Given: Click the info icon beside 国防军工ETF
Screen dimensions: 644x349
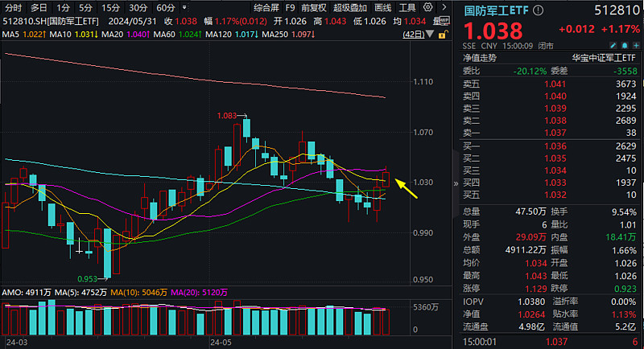Looking at the screenshot, I should point(538,10).
